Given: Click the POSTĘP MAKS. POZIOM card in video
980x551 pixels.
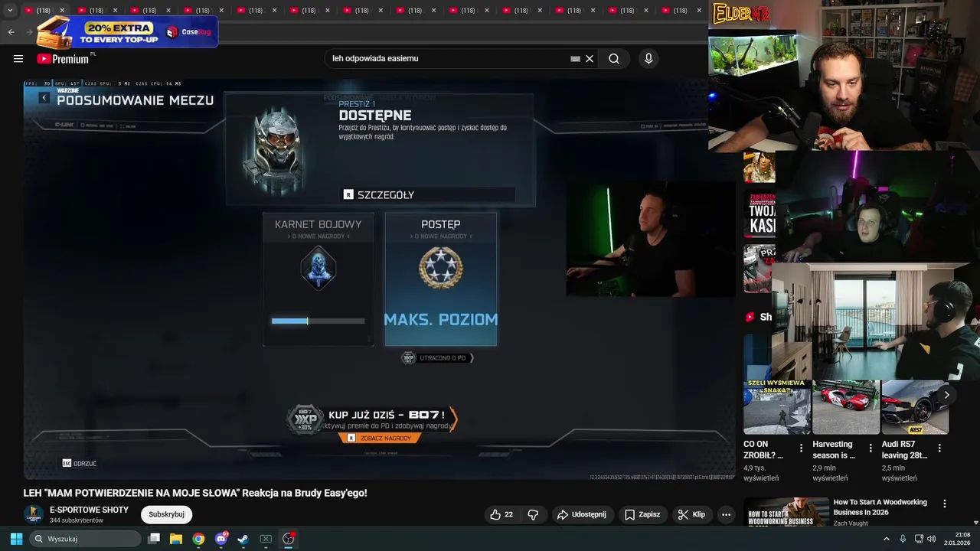Looking at the screenshot, I should 441,279.
